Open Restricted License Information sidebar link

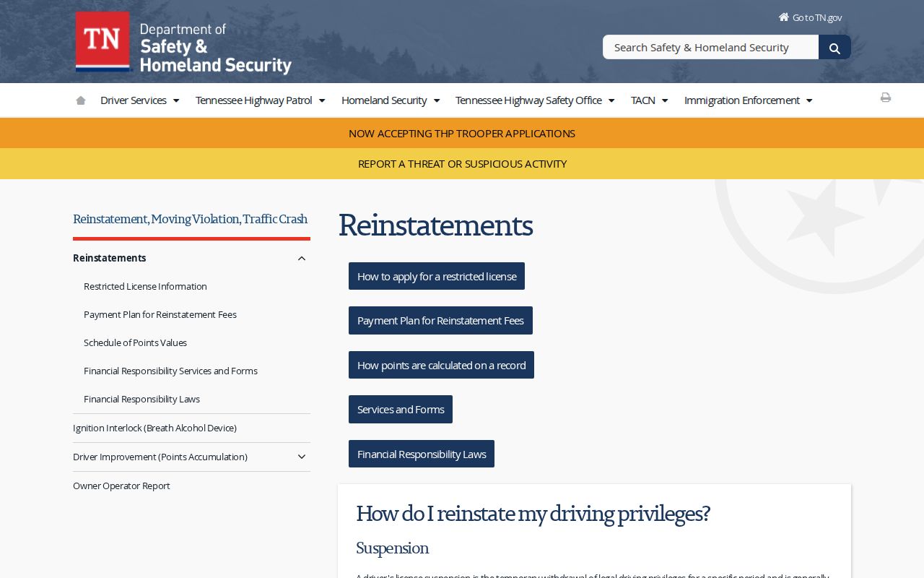pos(145,287)
